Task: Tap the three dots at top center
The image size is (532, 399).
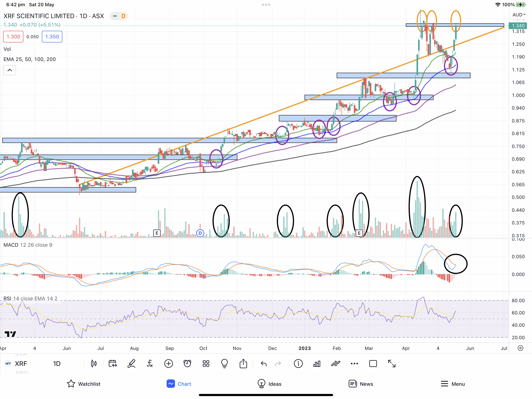Action: pos(266,4)
